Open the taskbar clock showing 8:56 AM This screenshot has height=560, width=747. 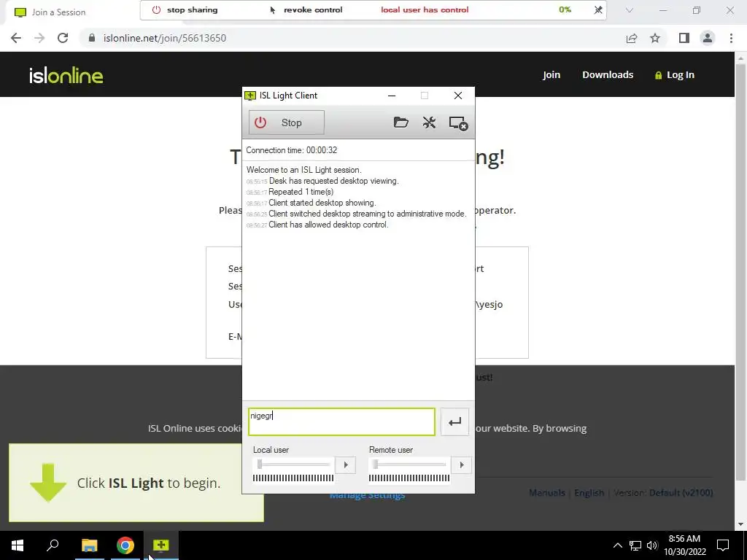coord(684,545)
